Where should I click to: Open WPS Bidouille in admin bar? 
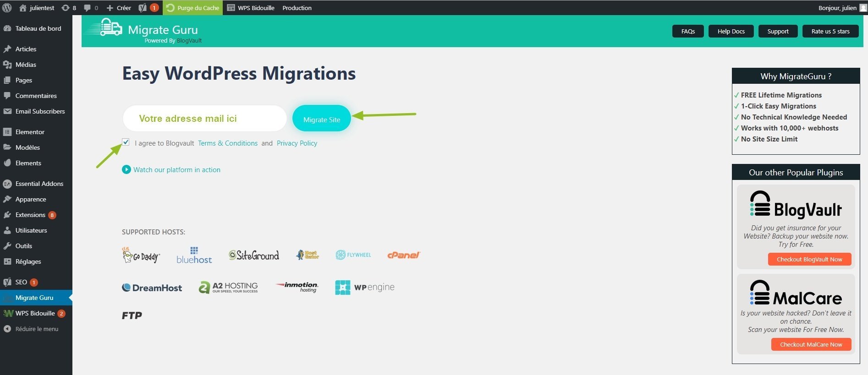point(251,8)
